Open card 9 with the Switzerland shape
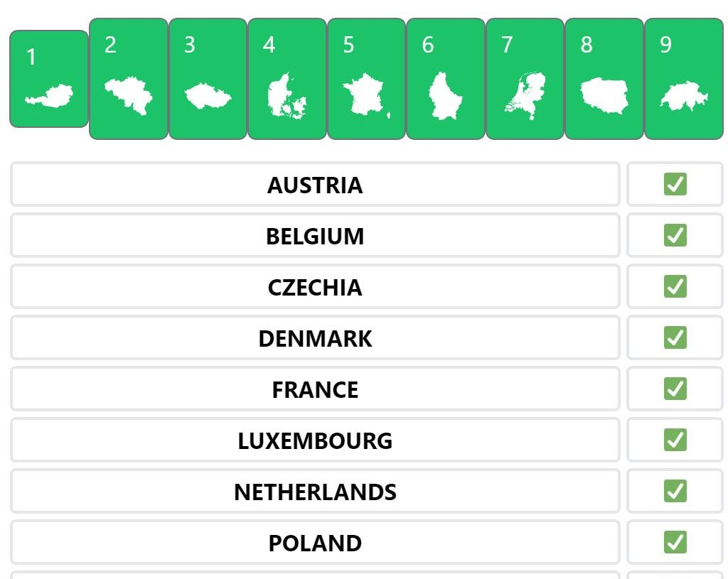 [x=684, y=79]
